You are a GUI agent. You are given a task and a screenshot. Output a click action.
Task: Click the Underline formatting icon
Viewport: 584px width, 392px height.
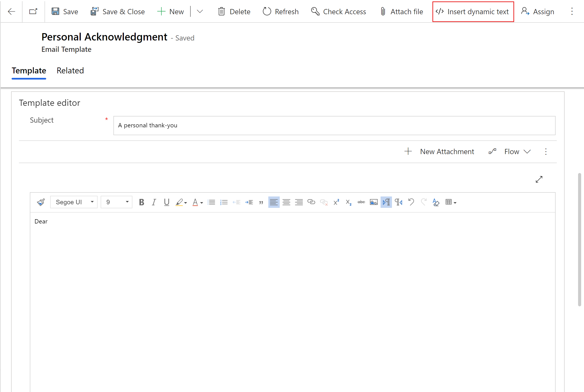pos(166,202)
